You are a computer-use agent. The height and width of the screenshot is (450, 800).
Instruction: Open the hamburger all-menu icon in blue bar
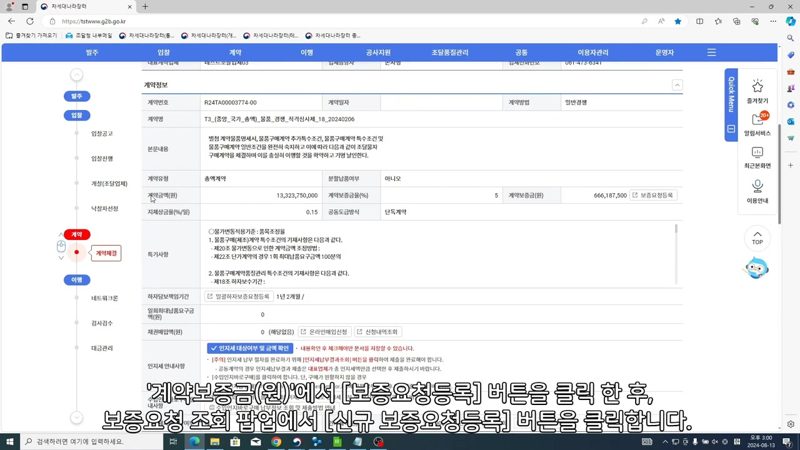coord(711,53)
